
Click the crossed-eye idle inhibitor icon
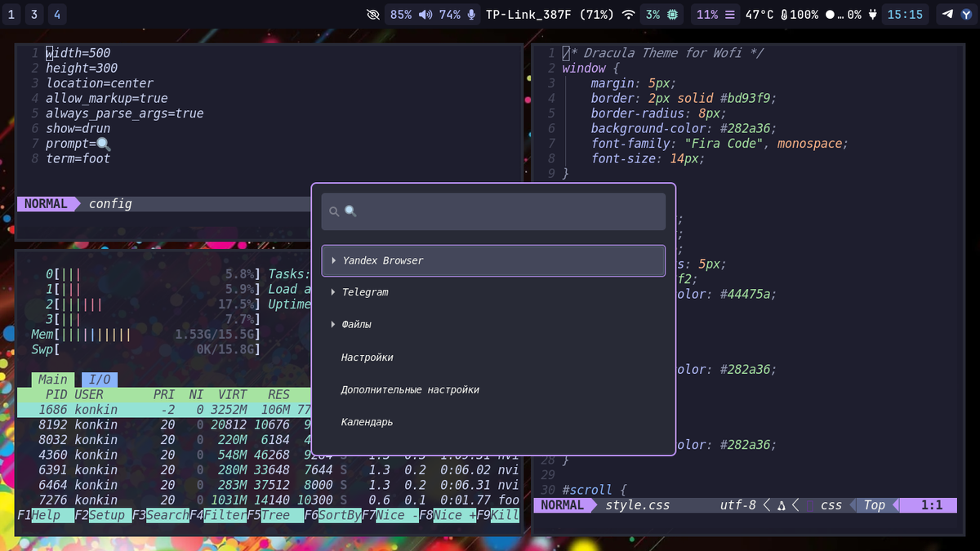374,15
